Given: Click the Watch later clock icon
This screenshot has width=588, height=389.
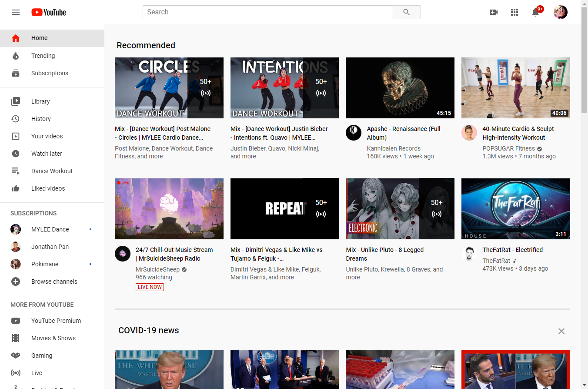Looking at the screenshot, I should coord(16,154).
